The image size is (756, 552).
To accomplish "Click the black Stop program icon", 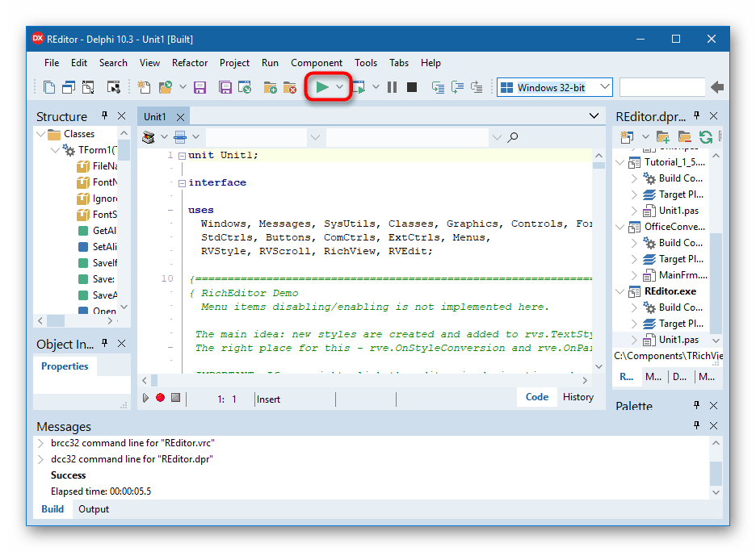I will point(412,87).
